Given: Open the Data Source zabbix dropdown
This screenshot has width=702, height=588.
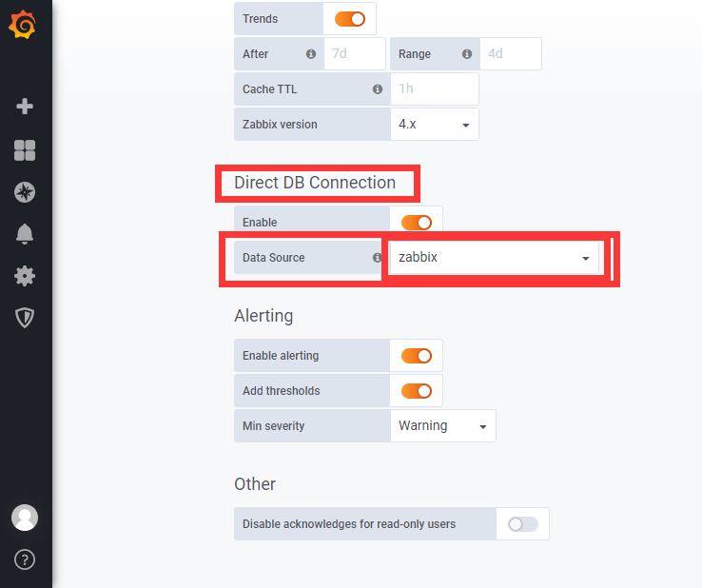Looking at the screenshot, I should click(495, 258).
